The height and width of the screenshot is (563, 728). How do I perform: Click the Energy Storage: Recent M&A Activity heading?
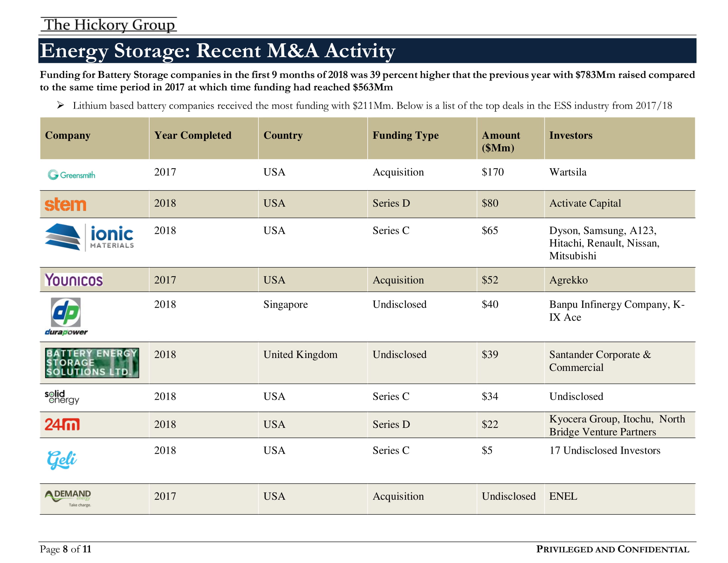pos(218,51)
